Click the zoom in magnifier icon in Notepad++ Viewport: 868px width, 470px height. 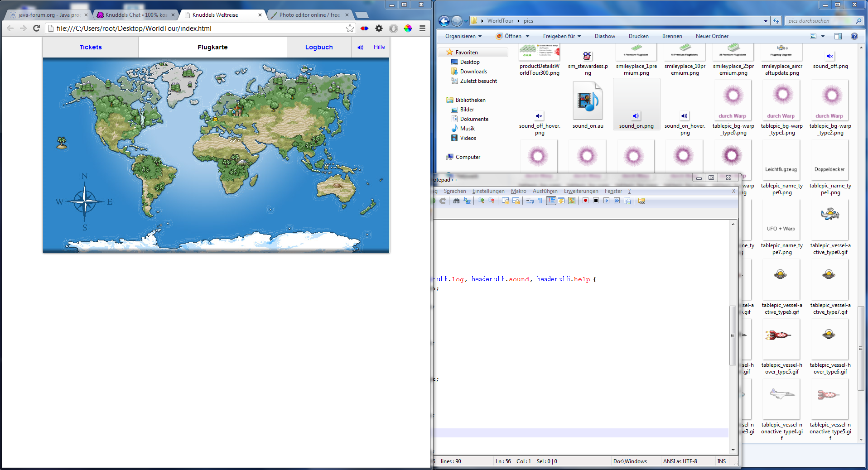click(x=481, y=201)
